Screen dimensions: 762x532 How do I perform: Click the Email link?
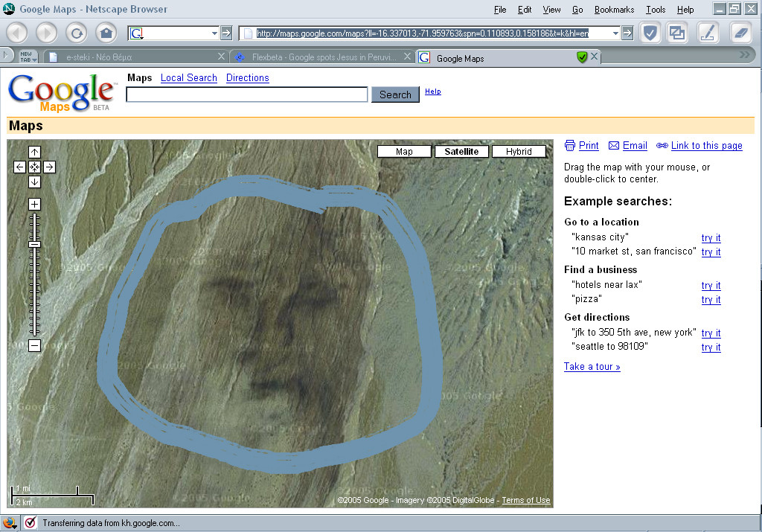click(635, 145)
